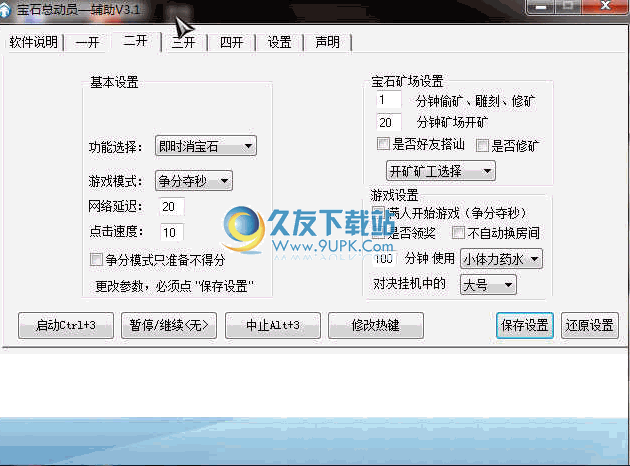Open the 一开 tab
This screenshot has width=630, height=466.
pyautogui.click(x=87, y=42)
